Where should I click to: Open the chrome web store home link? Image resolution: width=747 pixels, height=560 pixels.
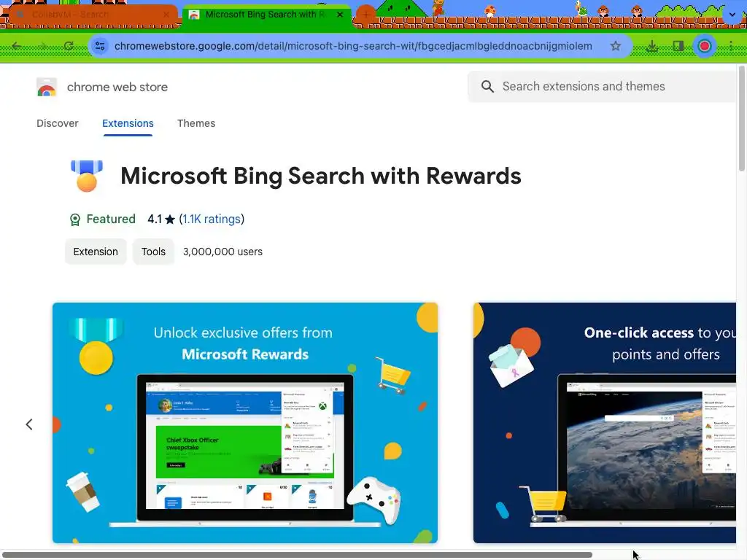pos(117,87)
